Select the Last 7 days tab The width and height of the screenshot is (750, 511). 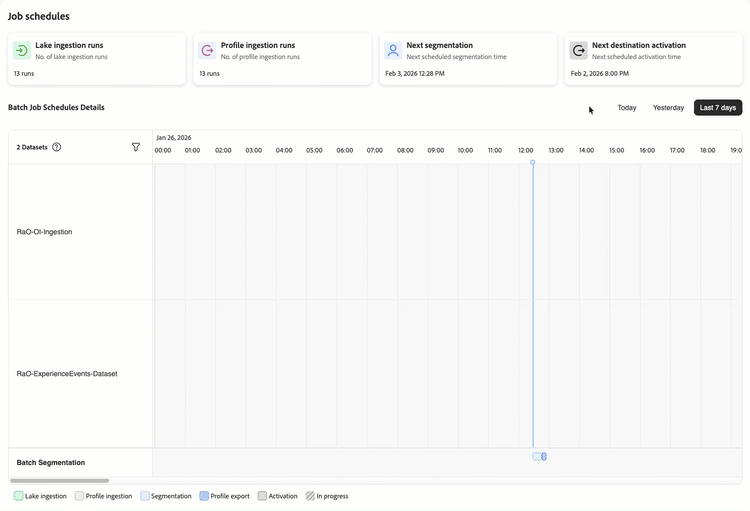coord(718,108)
